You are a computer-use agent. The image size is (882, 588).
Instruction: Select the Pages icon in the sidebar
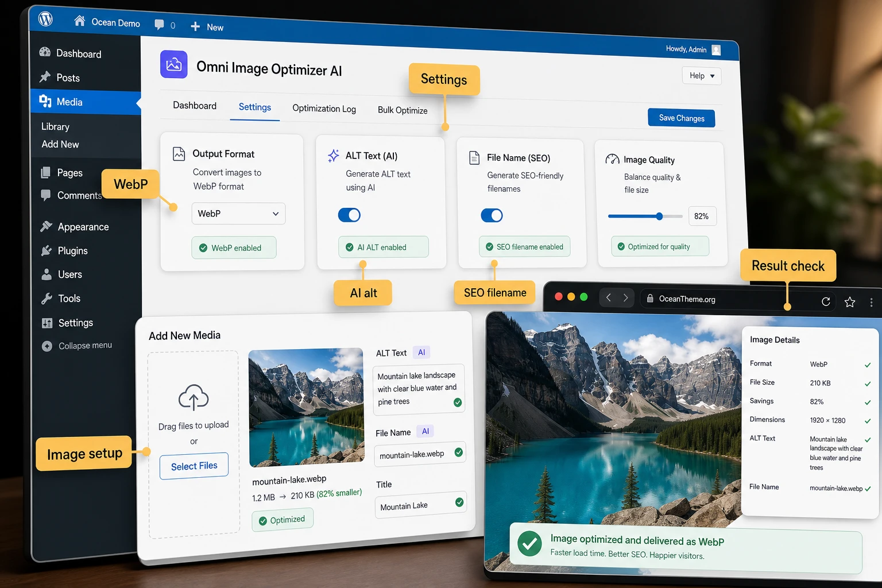(x=45, y=172)
